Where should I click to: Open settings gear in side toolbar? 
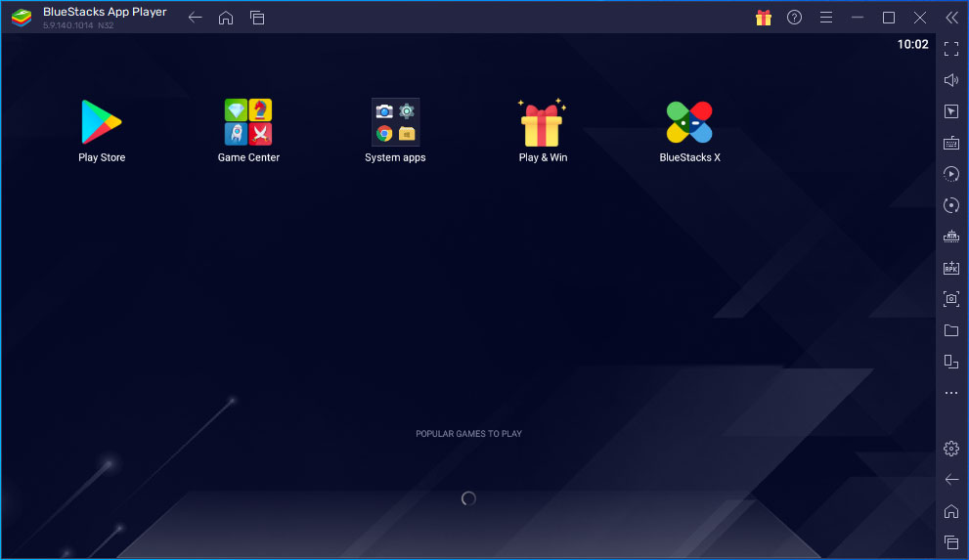coord(951,449)
